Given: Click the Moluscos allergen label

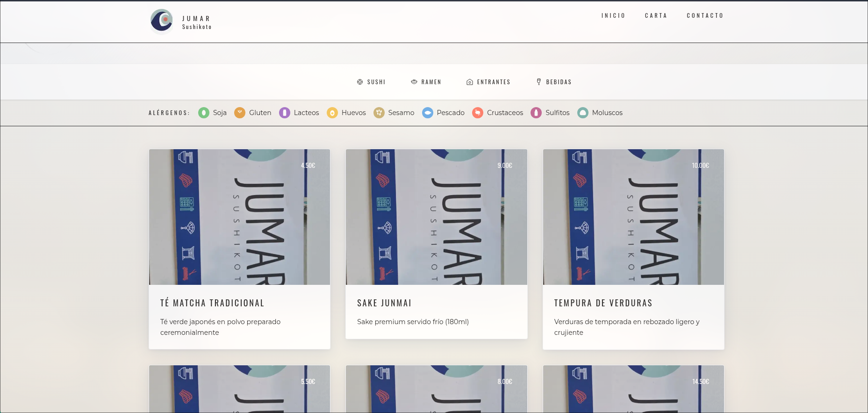Looking at the screenshot, I should 607,113.
